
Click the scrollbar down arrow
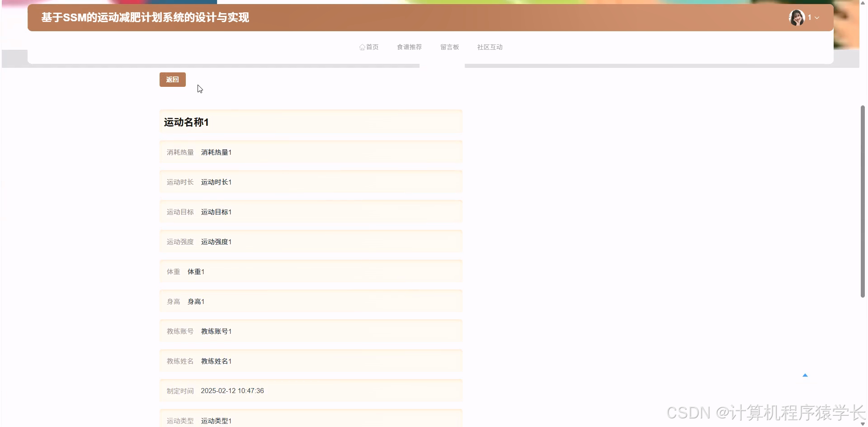click(x=863, y=424)
